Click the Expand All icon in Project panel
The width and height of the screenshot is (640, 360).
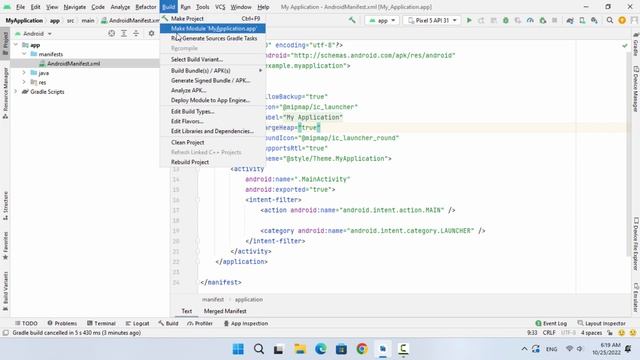(x=124, y=33)
